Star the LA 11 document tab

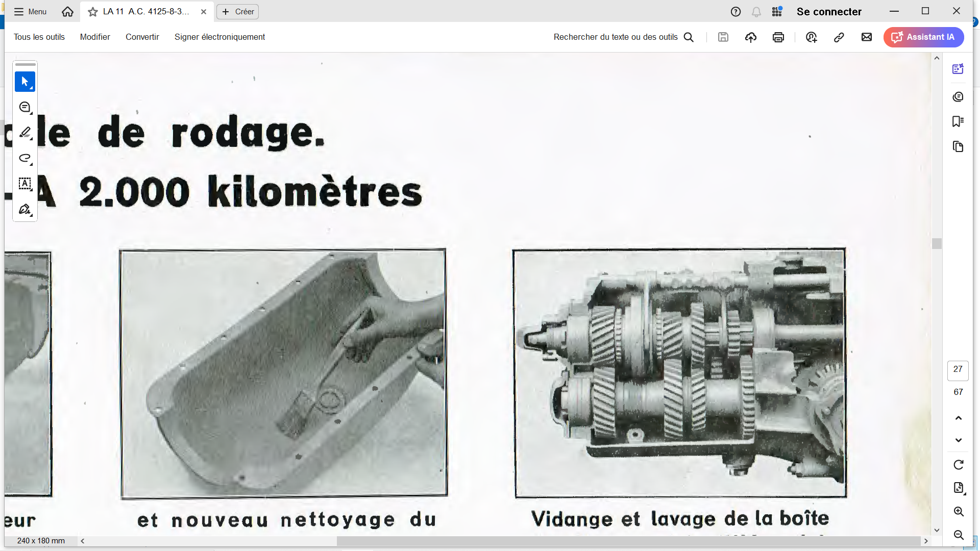point(92,12)
